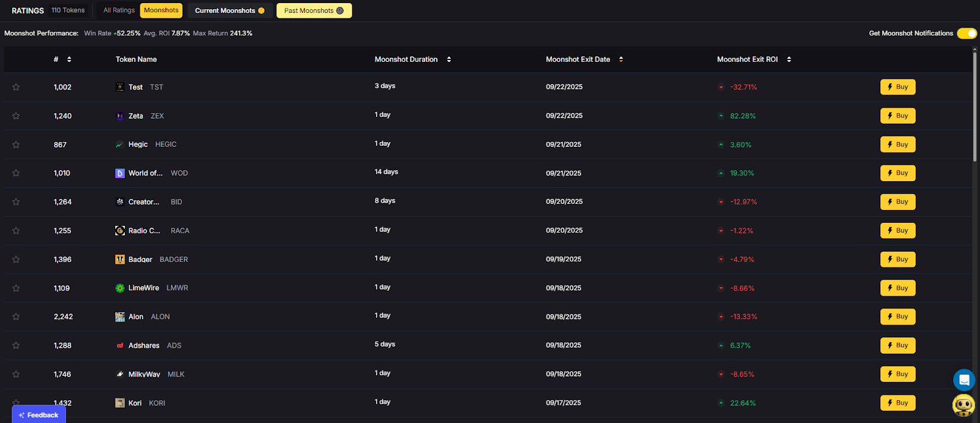The height and width of the screenshot is (423, 980).
Task: Buy the Hegic HEGIC token
Action: 898,144
